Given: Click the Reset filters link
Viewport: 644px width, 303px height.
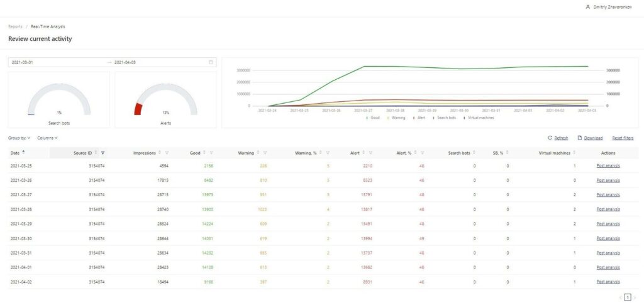Looking at the screenshot, I should (x=623, y=138).
